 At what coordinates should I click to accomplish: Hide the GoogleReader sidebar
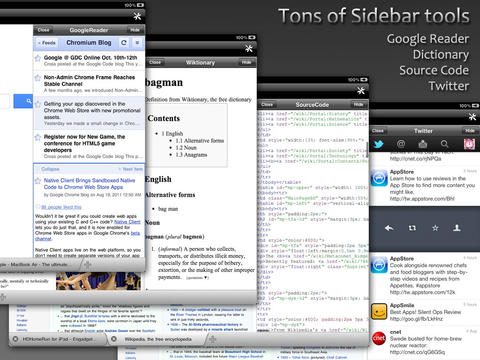[135, 30]
